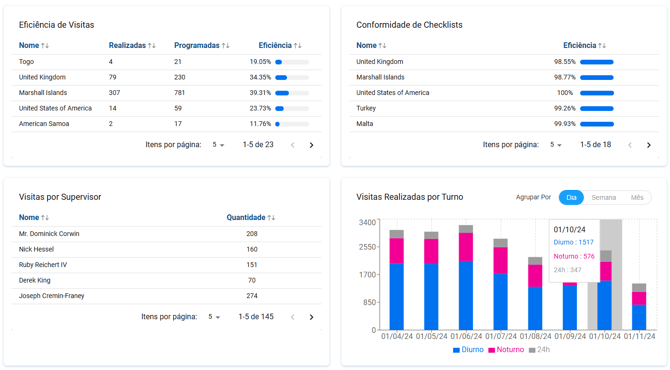This screenshot has height=370, width=670.
Task: Group chart by Semana
Action: tap(603, 198)
